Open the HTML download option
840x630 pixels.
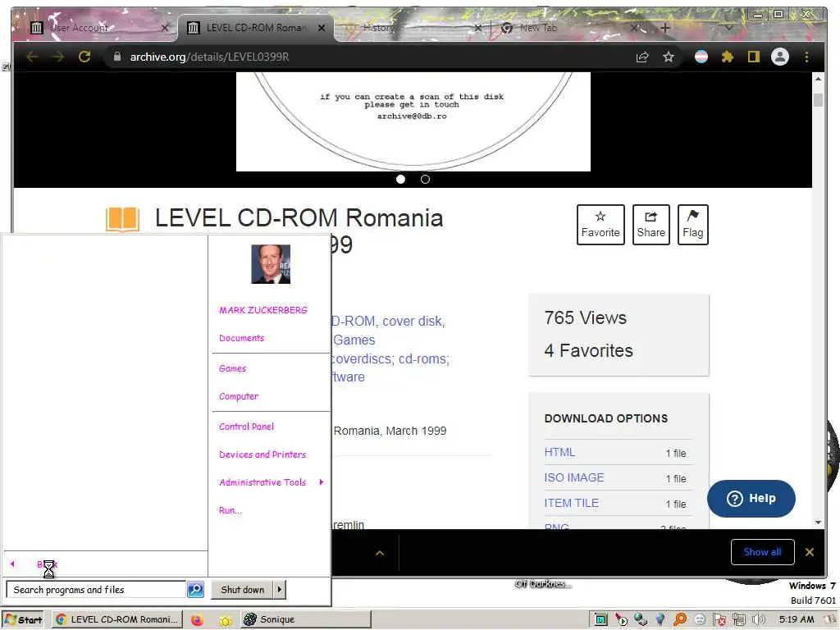559,452
